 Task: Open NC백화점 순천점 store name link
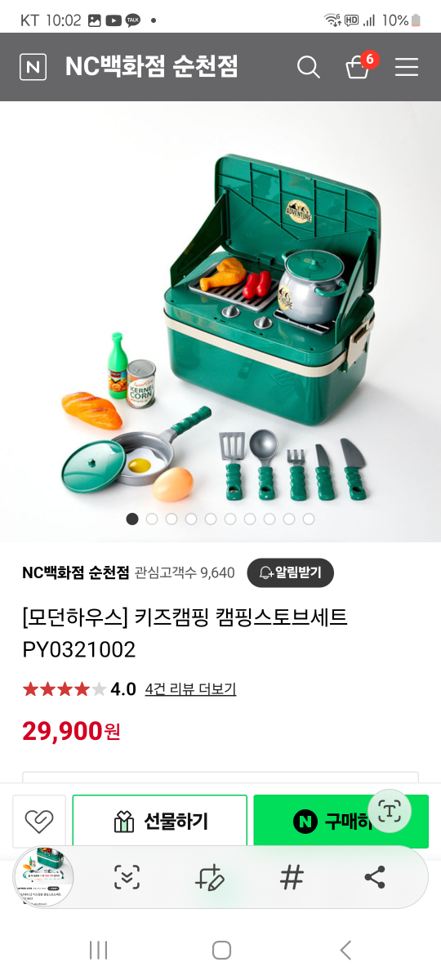76,572
